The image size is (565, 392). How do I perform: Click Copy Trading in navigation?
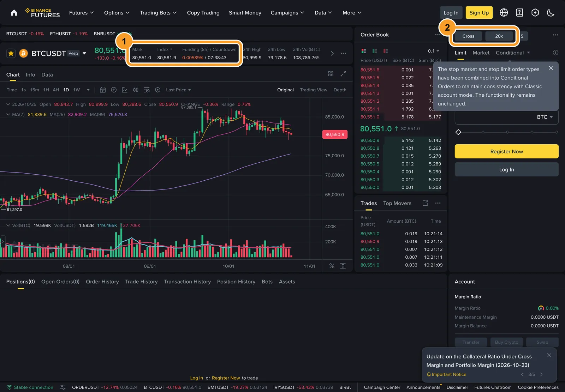[203, 13]
